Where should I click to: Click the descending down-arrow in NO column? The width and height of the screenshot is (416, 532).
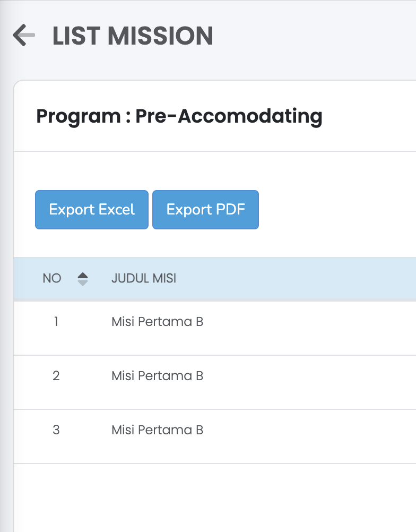pyautogui.click(x=82, y=283)
